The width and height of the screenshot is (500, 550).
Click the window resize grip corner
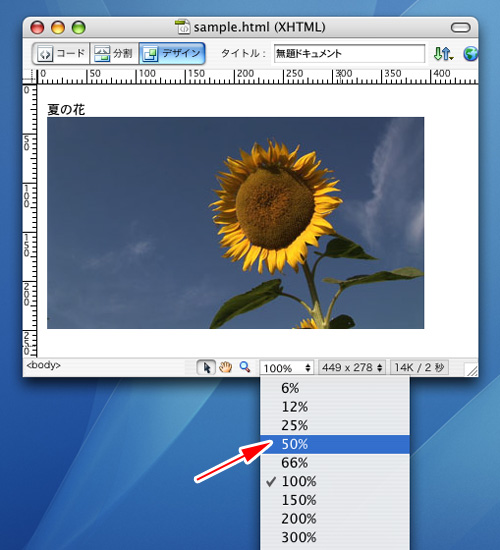(x=471, y=369)
